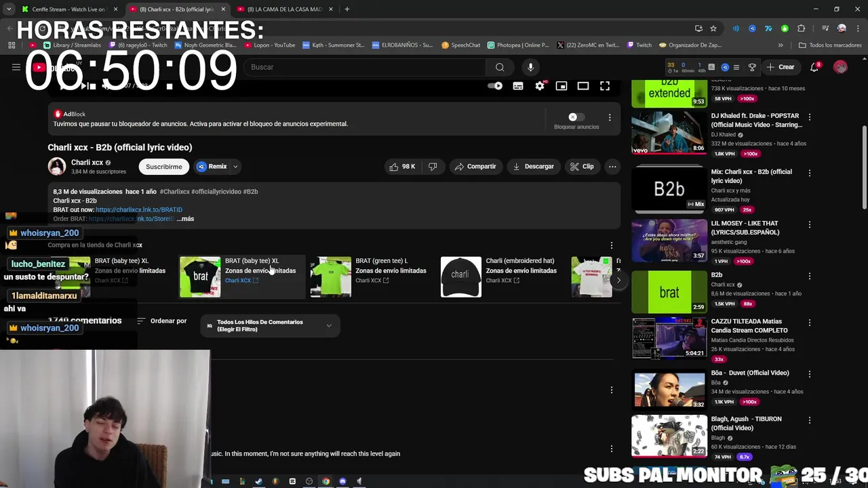The image size is (868, 488).
Task: Open merch shelf three-dot menu
Action: pyautogui.click(x=612, y=245)
